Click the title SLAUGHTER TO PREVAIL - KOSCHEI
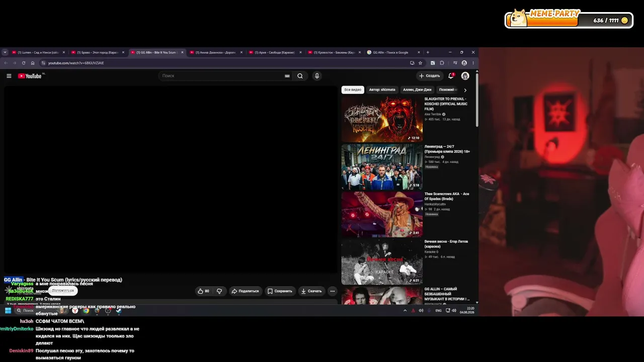 [x=446, y=104]
